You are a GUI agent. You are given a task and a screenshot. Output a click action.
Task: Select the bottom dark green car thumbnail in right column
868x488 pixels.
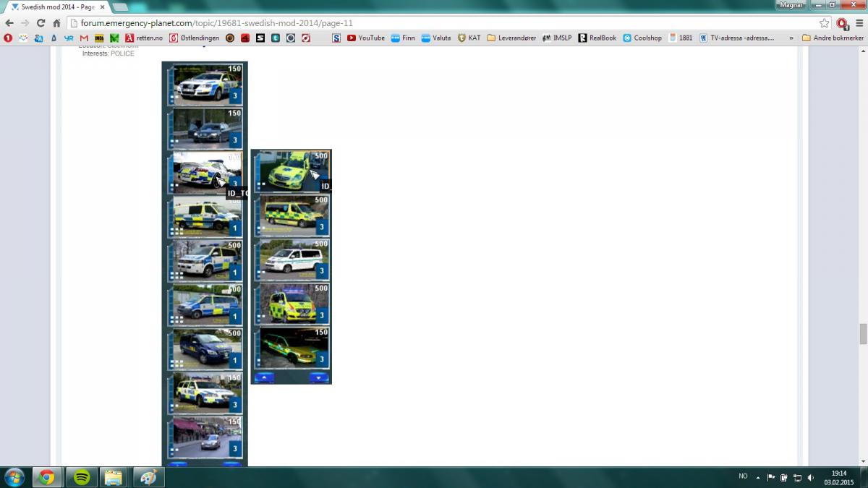point(292,348)
